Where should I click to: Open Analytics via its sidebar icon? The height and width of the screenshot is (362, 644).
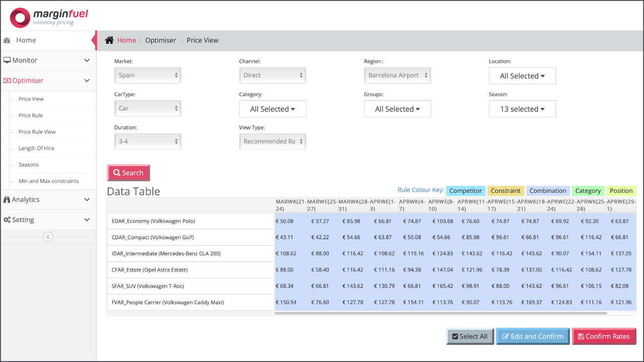click(x=7, y=199)
